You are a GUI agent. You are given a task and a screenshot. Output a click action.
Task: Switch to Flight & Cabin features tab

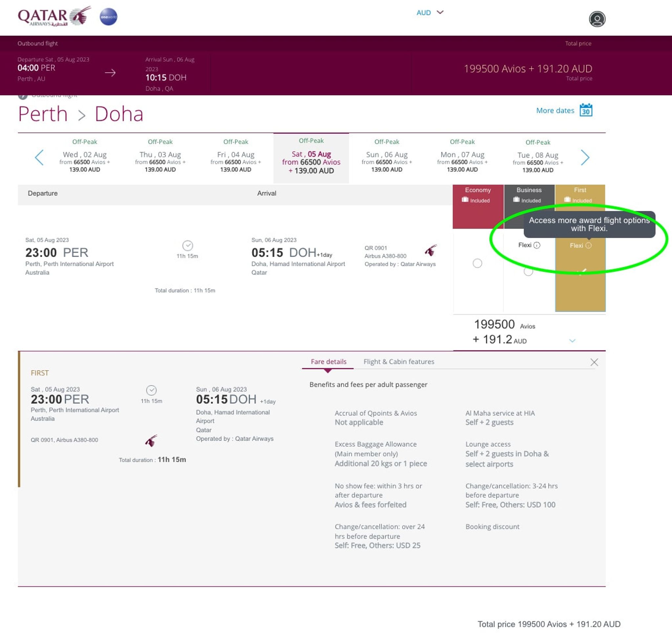pyautogui.click(x=399, y=362)
